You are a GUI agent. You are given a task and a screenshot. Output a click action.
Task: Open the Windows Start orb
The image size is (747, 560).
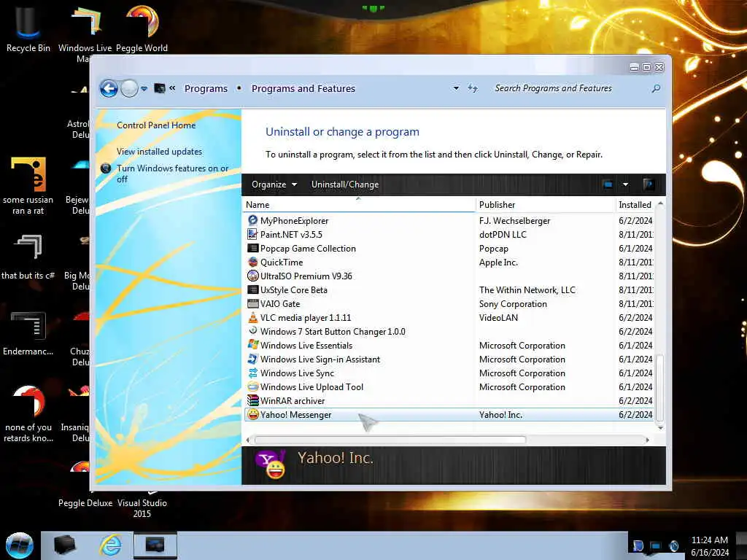[x=19, y=545]
